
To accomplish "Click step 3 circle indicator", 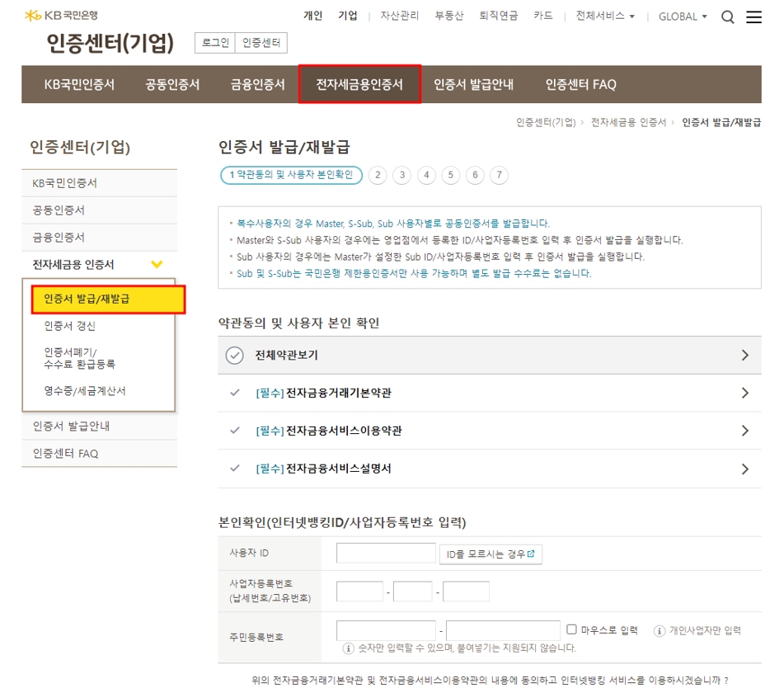I will tap(402, 175).
